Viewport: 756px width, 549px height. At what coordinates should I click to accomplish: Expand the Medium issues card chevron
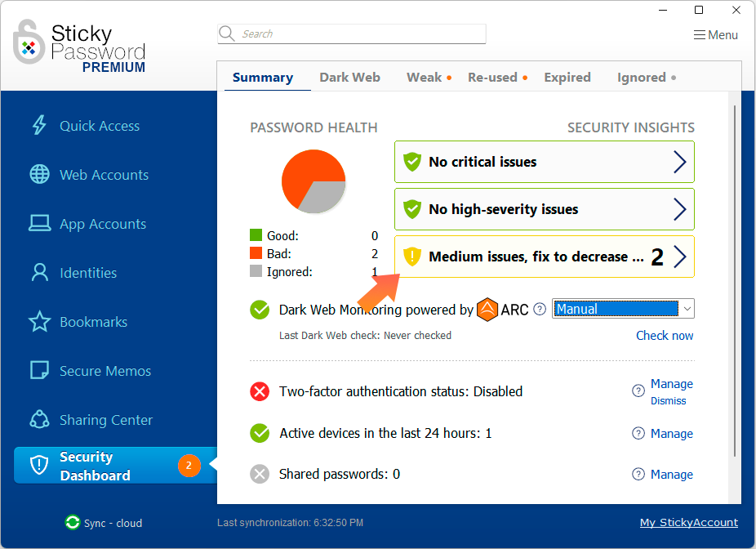click(x=680, y=257)
